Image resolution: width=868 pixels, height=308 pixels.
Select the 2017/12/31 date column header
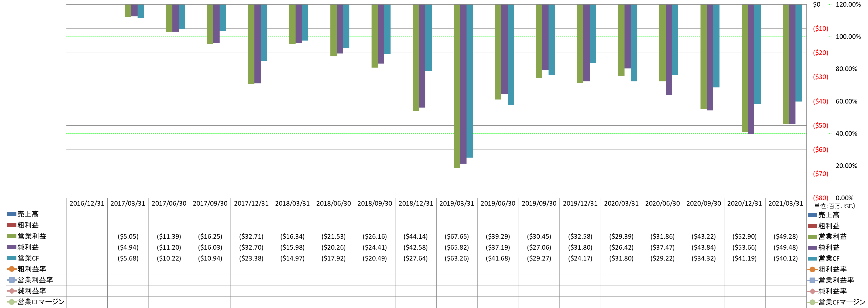tap(251, 203)
